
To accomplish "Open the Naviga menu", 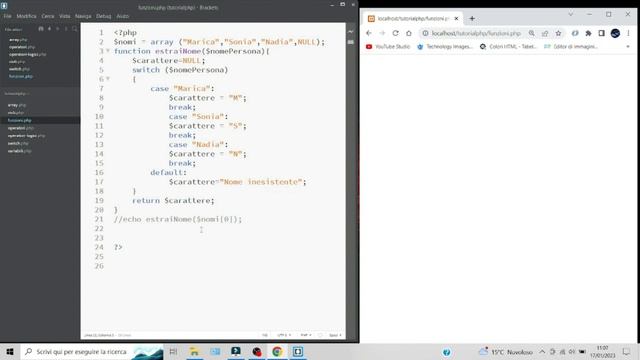I will tap(83, 16).
